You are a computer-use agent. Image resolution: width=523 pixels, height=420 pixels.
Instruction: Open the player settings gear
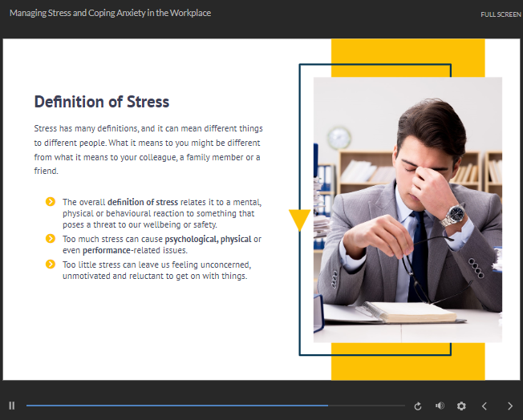[x=461, y=406]
